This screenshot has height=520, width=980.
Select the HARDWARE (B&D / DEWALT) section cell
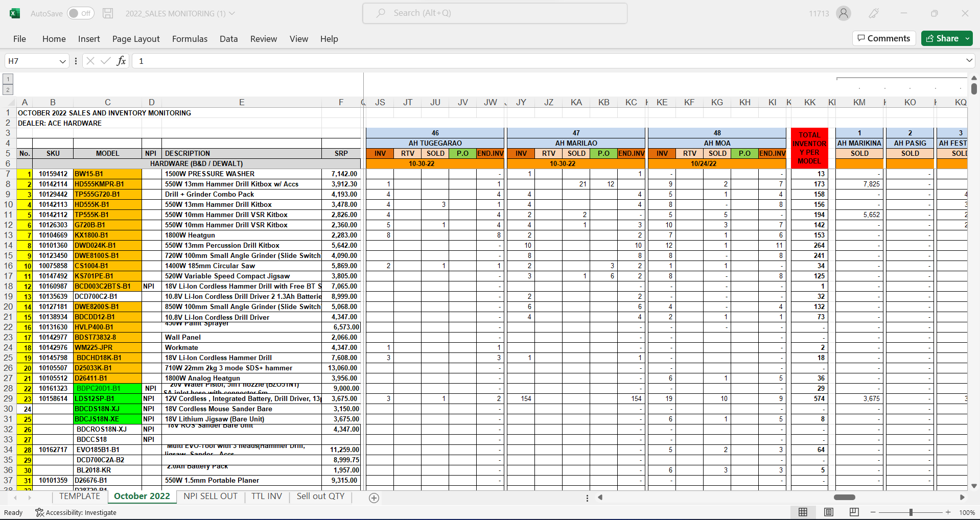(x=196, y=163)
